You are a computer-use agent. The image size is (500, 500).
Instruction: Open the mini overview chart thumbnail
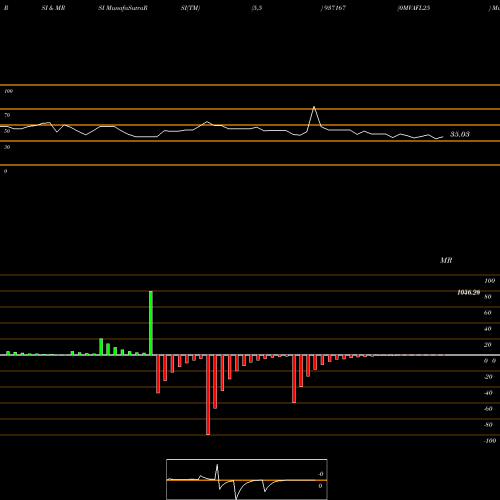tap(247, 479)
